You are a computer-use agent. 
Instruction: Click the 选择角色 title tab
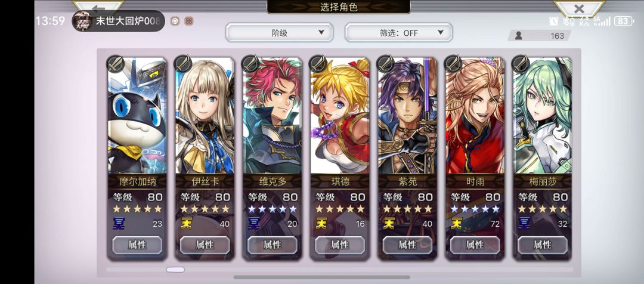[339, 7]
